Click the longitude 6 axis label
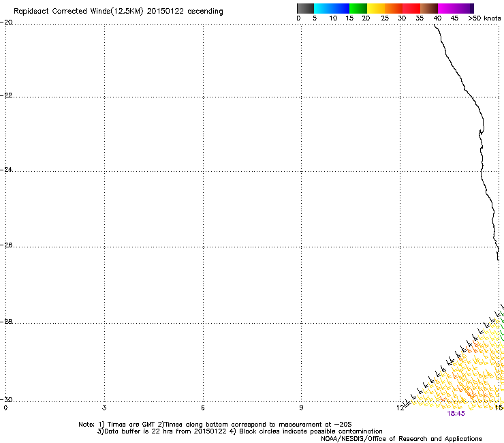504x443 pixels. (x=203, y=408)
